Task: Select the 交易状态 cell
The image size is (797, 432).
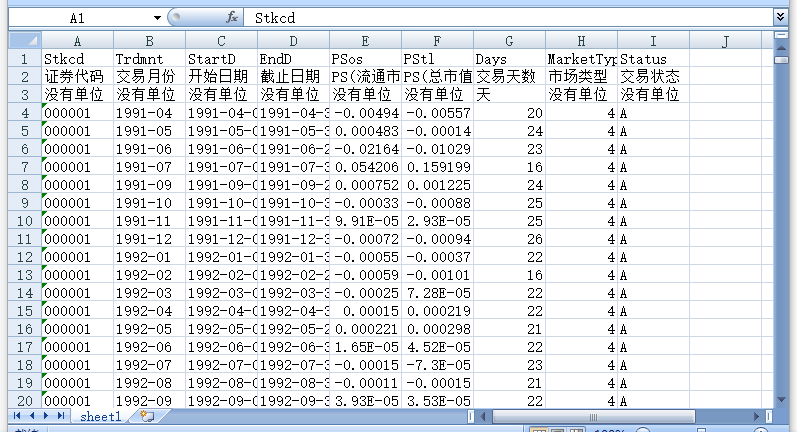Action: click(x=654, y=77)
